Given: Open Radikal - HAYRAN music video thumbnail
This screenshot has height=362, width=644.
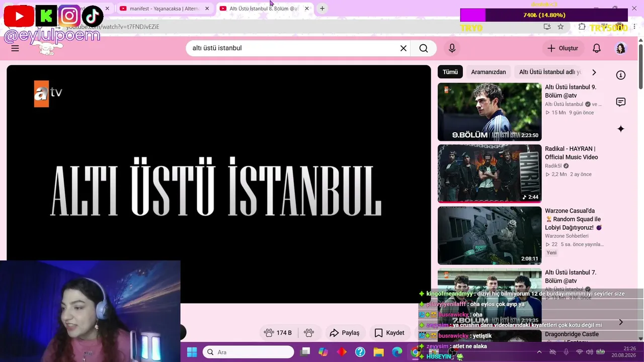Looking at the screenshot, I should (490, 173).
